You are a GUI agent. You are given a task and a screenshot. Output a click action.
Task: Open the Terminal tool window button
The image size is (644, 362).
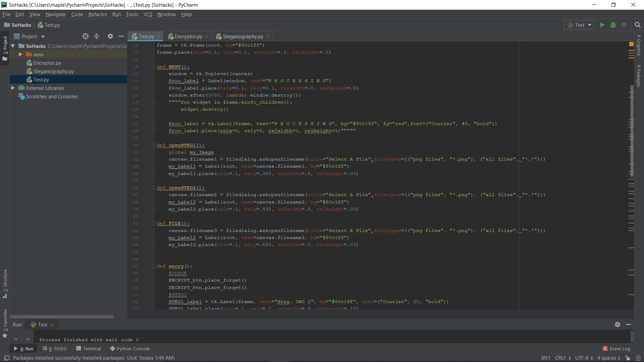pyautogui.click(x=89, y=349)
